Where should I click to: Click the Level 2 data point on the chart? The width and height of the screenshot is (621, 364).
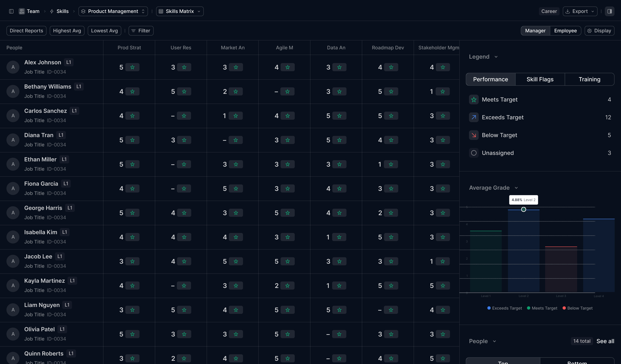click(523, 209)
